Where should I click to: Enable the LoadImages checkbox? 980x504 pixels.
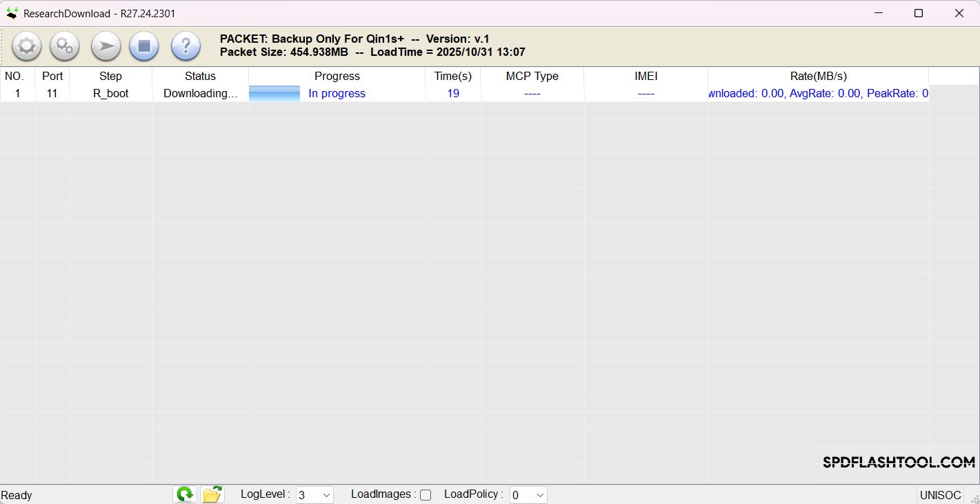click(426, 494)
